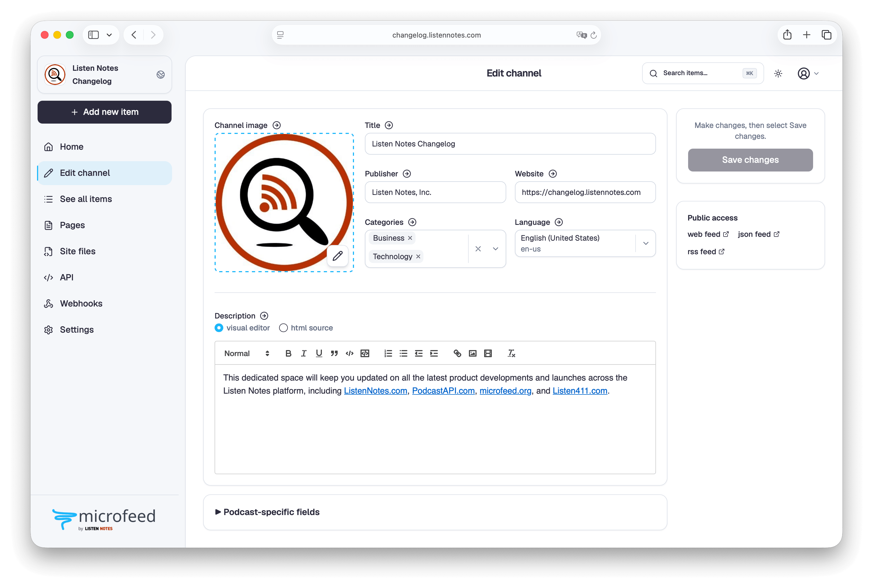The width and height of the screenshot is (873, 588).
Task: Insert an image into the description
Action: point(472,353)
